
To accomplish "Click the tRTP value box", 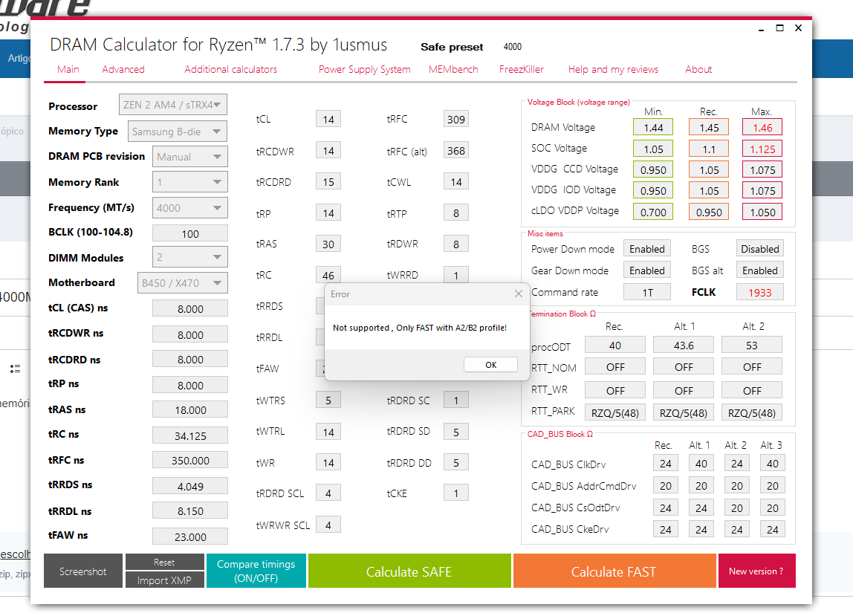I will (456, 213).
